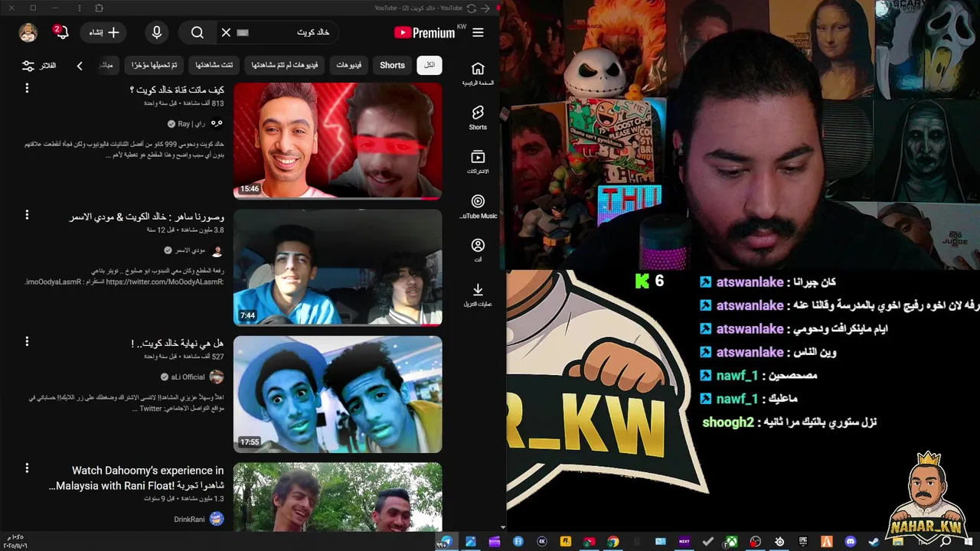Open more options for Watch Dahoomy's experience video
The image size is (980, 551).
coord(27,468)
